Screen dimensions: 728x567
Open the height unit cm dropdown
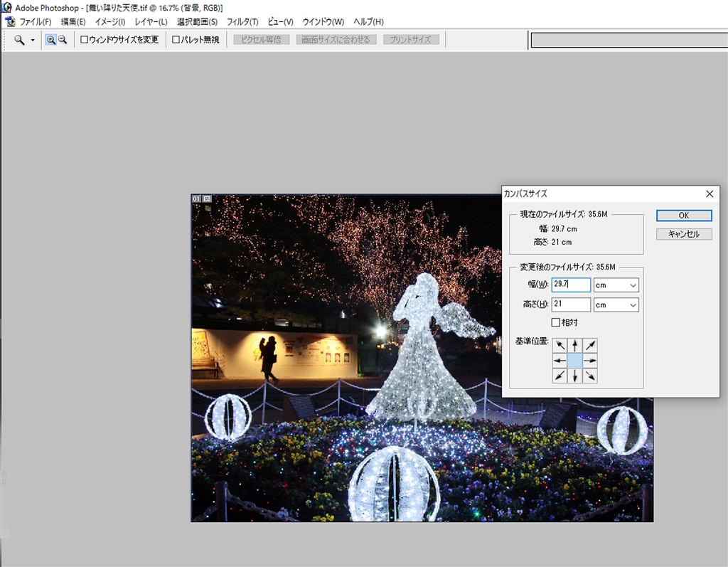[x=616, y=305]
